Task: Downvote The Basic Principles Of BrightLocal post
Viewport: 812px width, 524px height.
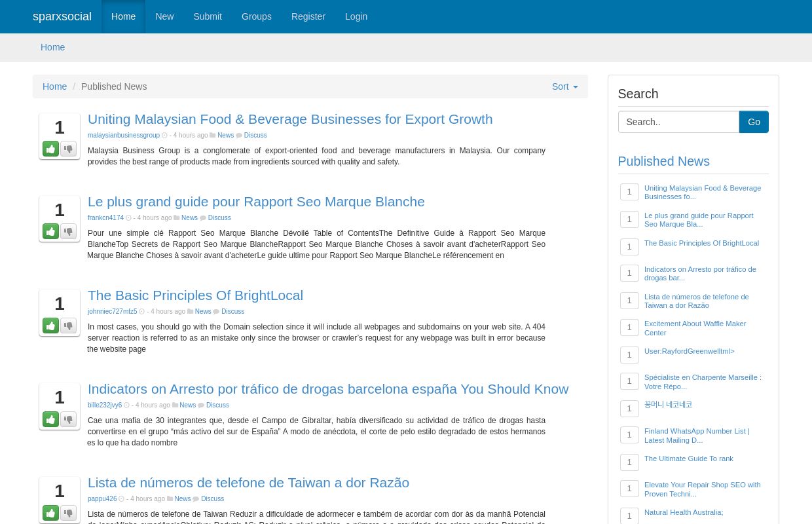Action: (x=69, y=326)
